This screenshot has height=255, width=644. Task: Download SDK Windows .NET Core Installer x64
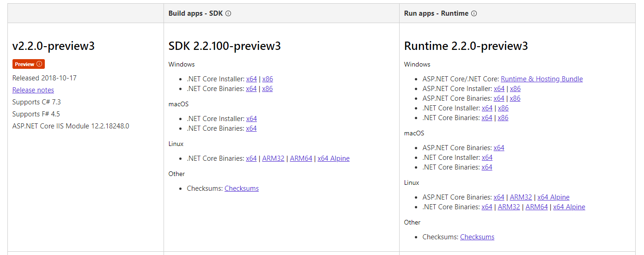pyautogui.click(x=251, y=79)
